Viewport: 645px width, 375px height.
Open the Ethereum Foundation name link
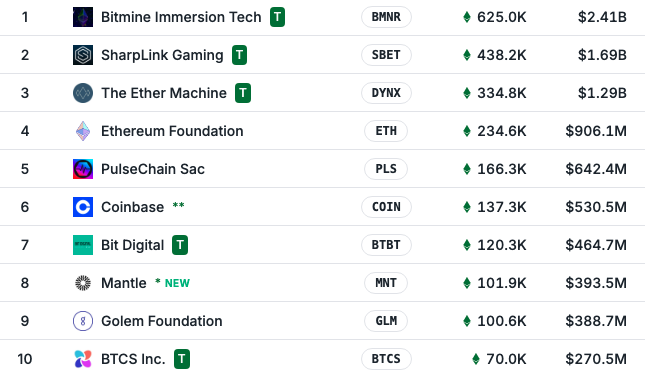pos(172,131)
